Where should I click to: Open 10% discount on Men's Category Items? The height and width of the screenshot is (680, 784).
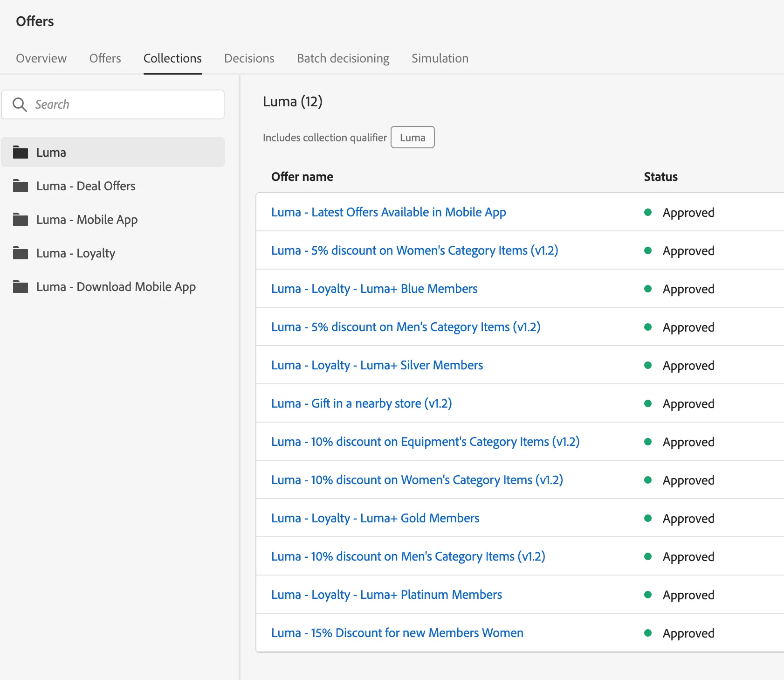(408, 556)
